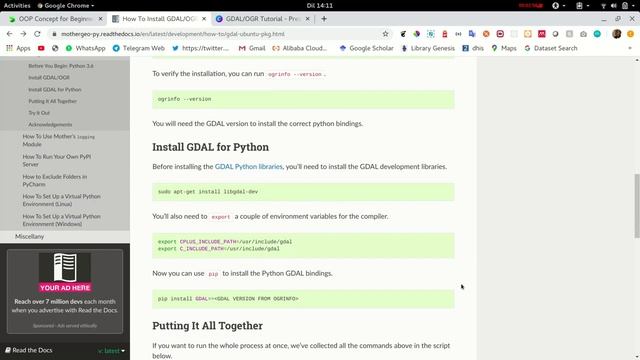Go to Install GDAL for Python sidebar item
This screenshot has height=360, width=640.
coord(55,89)
